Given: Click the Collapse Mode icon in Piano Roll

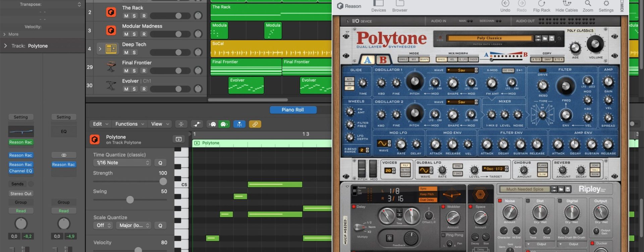Looking at the screenshot, I should click(181, 124).
